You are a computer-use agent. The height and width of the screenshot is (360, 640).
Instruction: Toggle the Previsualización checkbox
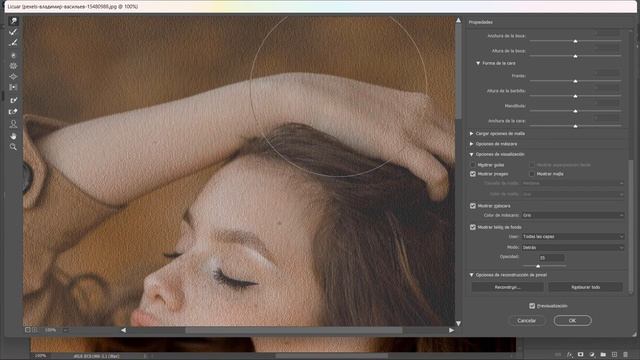pos(532,306)
